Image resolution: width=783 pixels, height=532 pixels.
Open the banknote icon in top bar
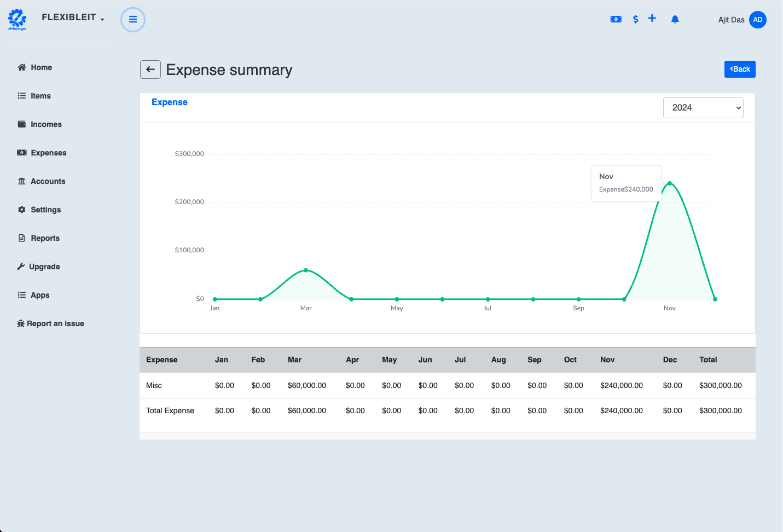click(616, 19)
